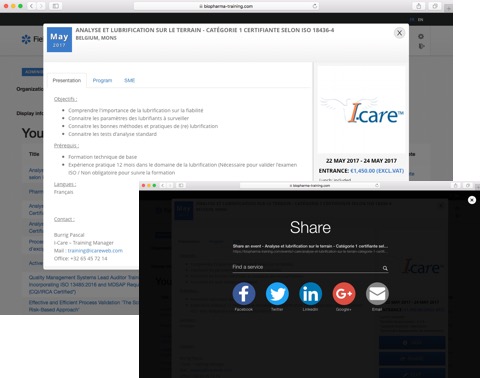
Task: Show tab overview in back Safari window
Action: pyautogui.click(x=435, y=6)
